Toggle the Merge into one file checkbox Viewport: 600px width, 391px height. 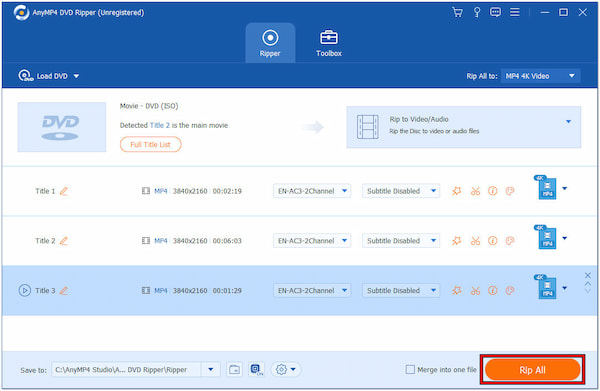point(410,370)
